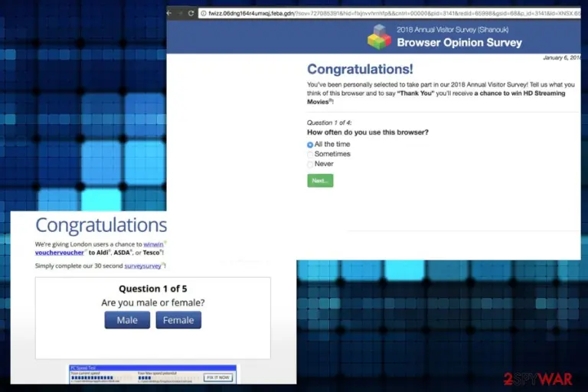Screen dimensions: 588x392
Task: Click the browser URL address field
Action: coord(390,14)
